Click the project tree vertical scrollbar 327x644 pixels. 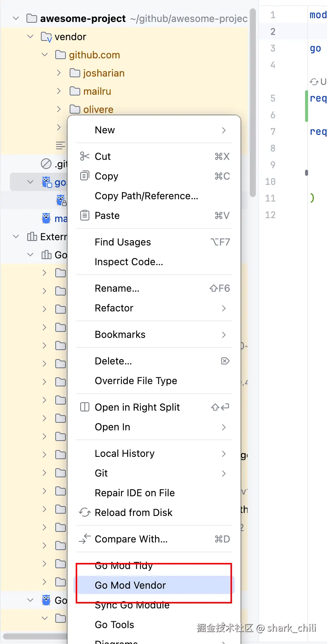pyautogui.click(x=253, y=102)
